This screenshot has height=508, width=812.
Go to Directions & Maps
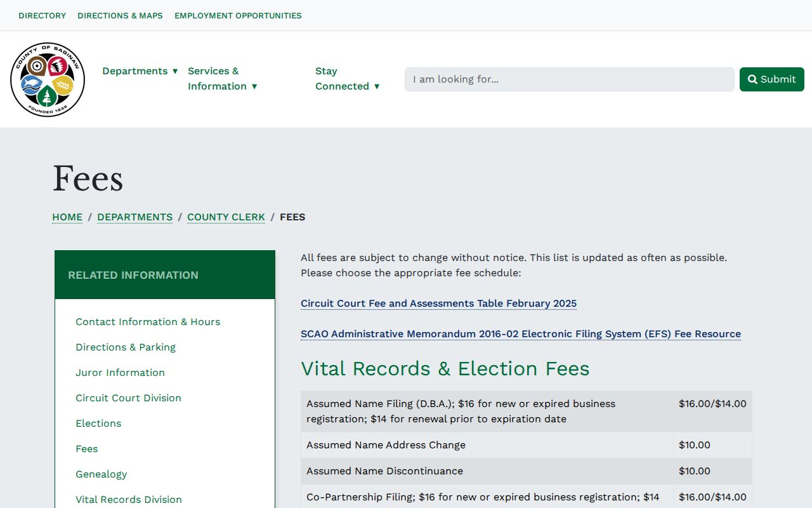click(x=120, y=15)
